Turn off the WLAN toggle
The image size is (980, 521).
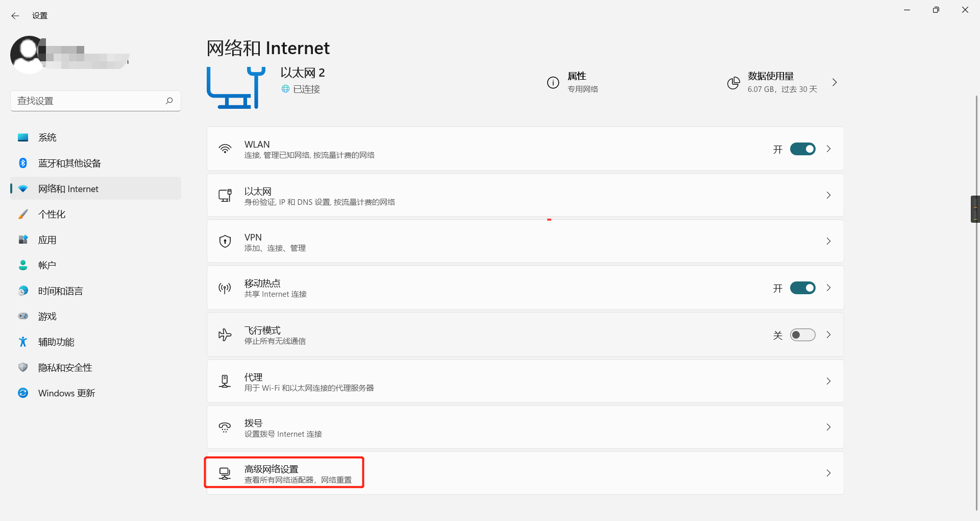point(803,149)
